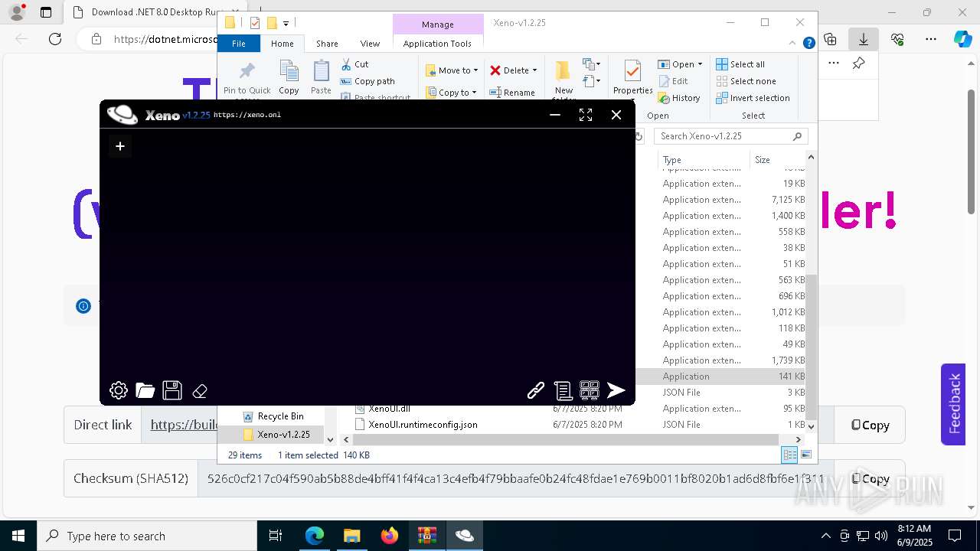Create New folder in Explorer ribbon
The image size is (980, 551).
563,80
